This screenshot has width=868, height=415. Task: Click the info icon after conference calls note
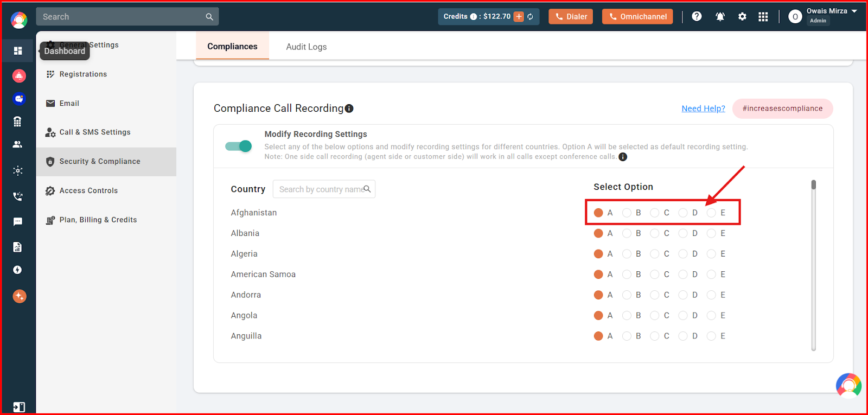(x=623, y=157)
